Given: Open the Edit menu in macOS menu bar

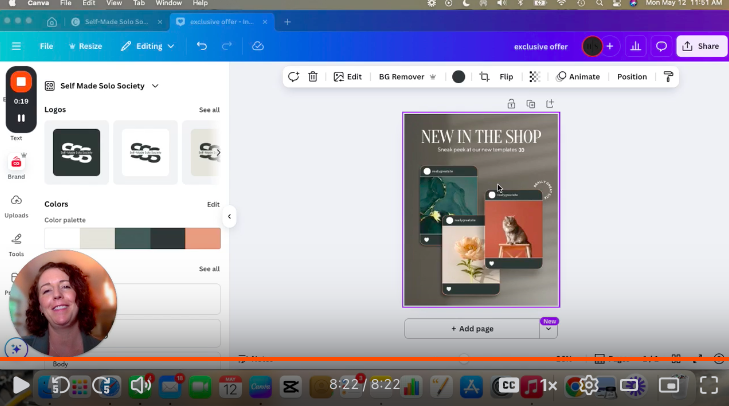Looking at the screenshot, I should [x=89, y=3].
